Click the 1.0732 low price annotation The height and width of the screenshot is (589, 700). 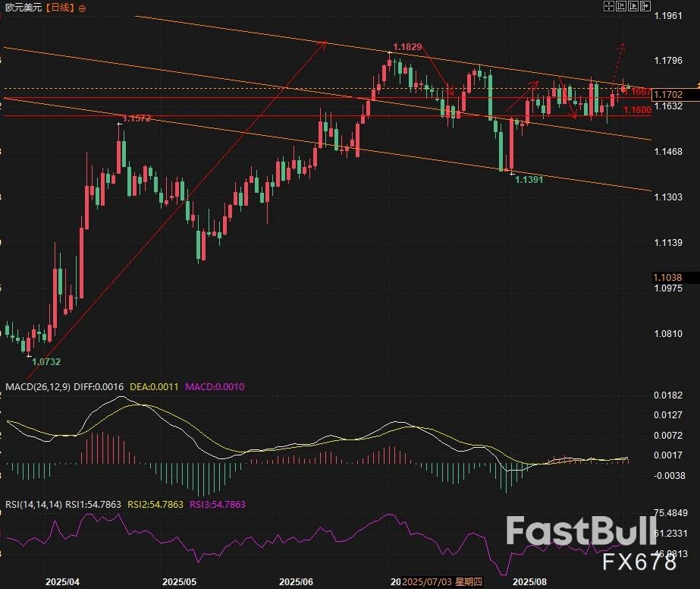pyautogui.click(x=46, y=362)
